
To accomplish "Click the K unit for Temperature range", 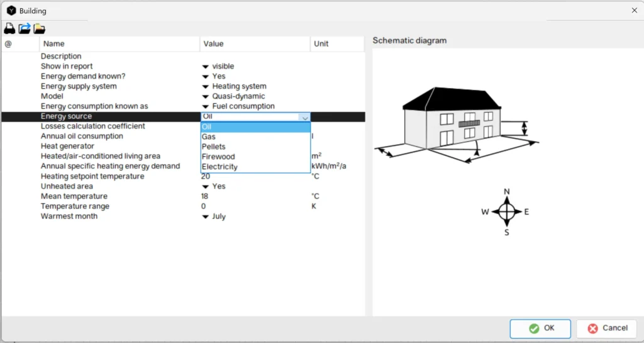I will [x=314, y=206].
